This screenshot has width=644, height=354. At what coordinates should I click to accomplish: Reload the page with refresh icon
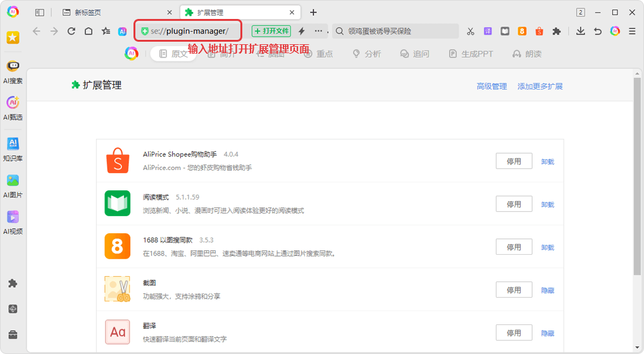point(71,31)
